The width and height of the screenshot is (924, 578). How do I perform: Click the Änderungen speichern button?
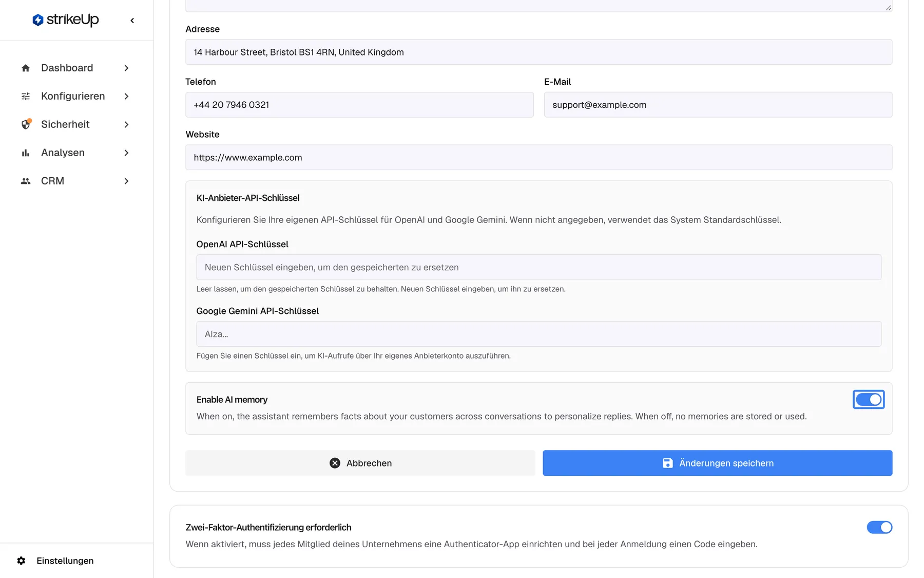717,463
